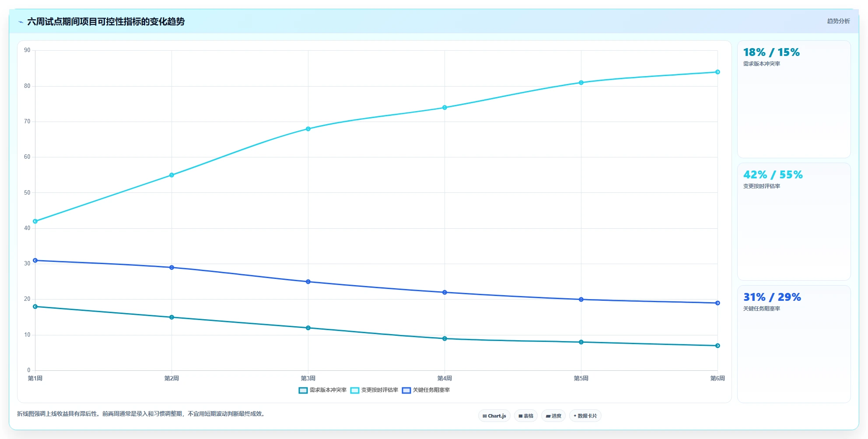The image size is (868, 439).
Task: Click the 变更按时评估率 point at 第3周
Action: tap(308, 129)
